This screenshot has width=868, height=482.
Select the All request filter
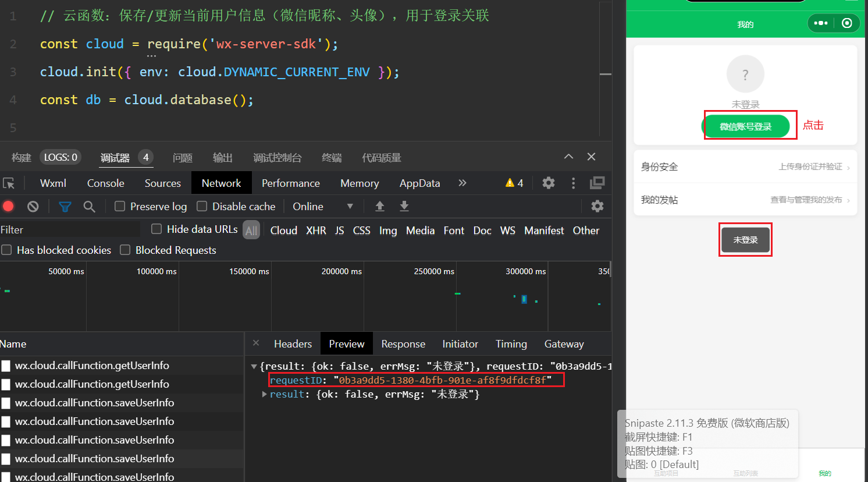click(x=251, y=231)
